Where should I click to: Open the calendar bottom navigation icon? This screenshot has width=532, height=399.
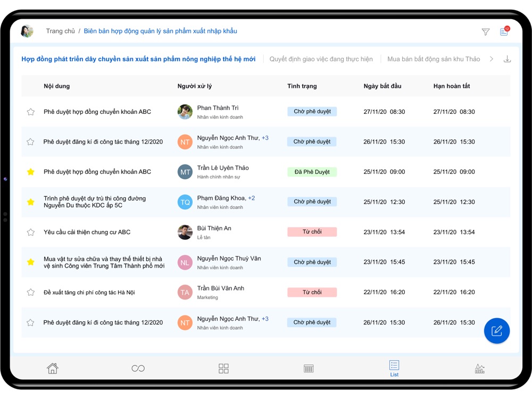click(309, 369)
